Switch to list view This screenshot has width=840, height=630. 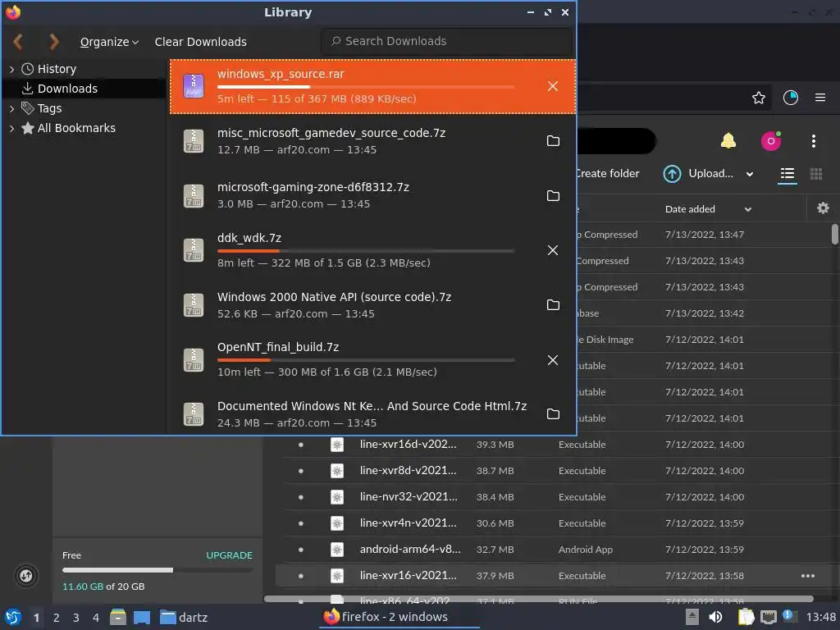pos(787,174)
